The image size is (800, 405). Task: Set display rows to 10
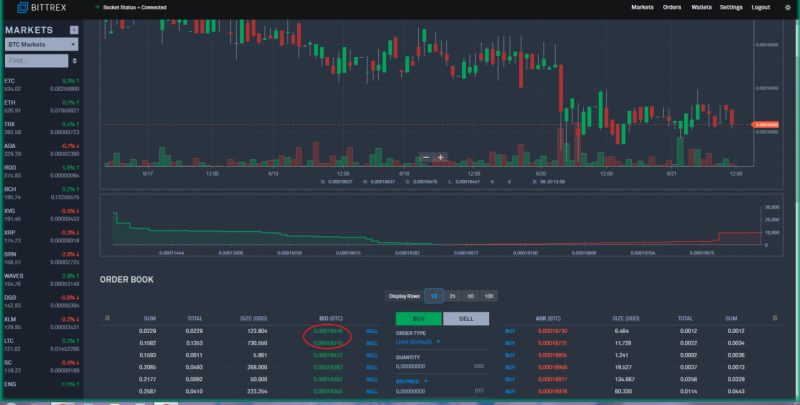coord(434,296)
